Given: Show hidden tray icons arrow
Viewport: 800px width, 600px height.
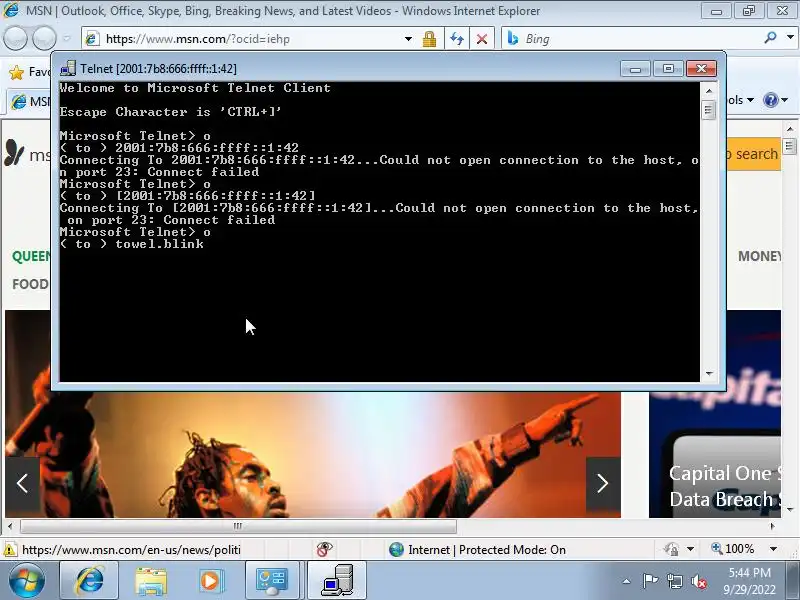Looking at the screenshot, I should click(x=627, y=581).
